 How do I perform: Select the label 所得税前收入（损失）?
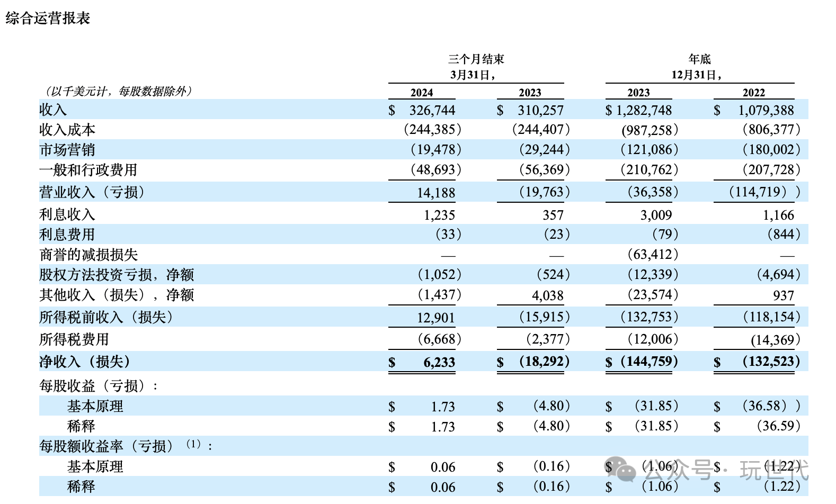pyautogui.click(x=106, y=317)
